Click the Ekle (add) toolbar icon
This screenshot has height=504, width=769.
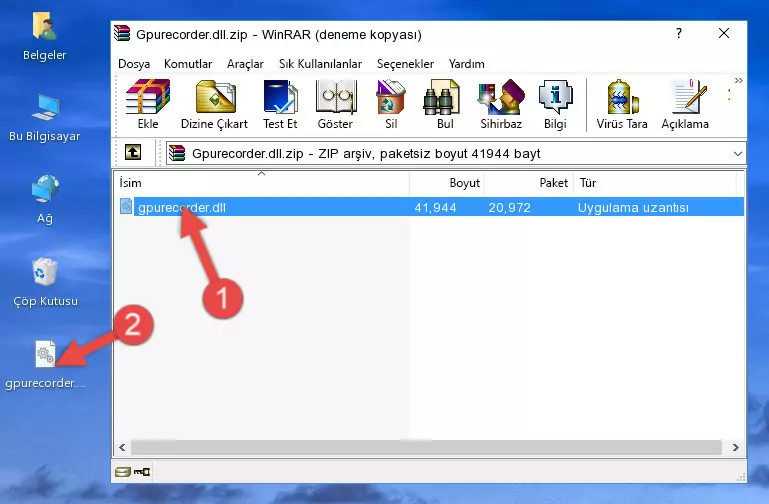[148, 104]
